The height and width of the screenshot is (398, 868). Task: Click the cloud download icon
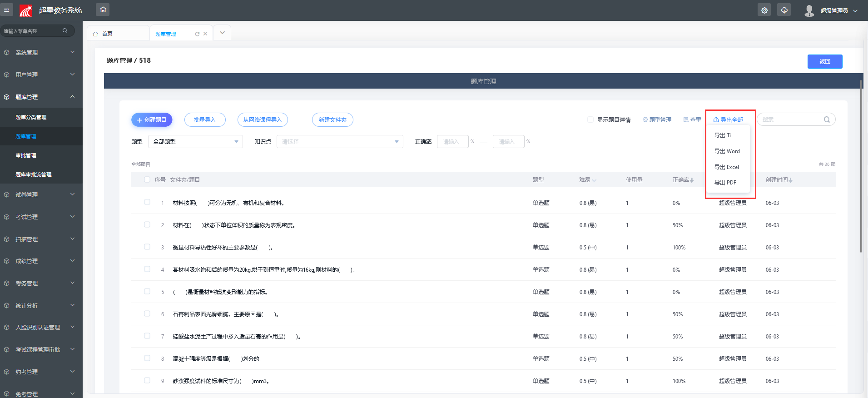tap(784, 10)
